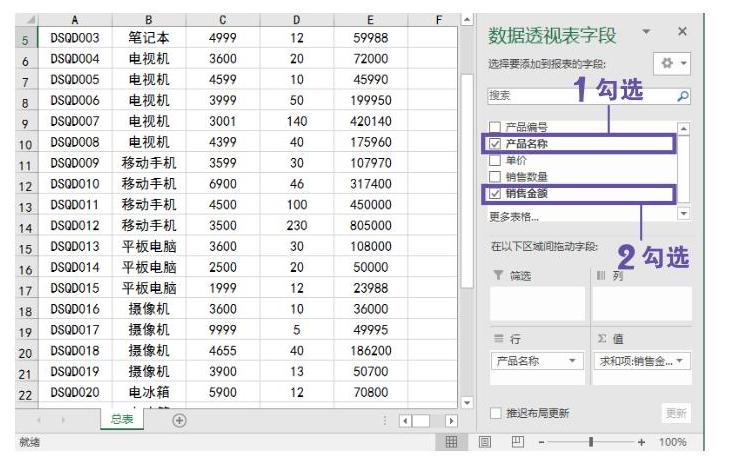The height and width of the screenshot is (471, 730).
Task: Switch to Page Layout view icon
Action: coord(485,442)
